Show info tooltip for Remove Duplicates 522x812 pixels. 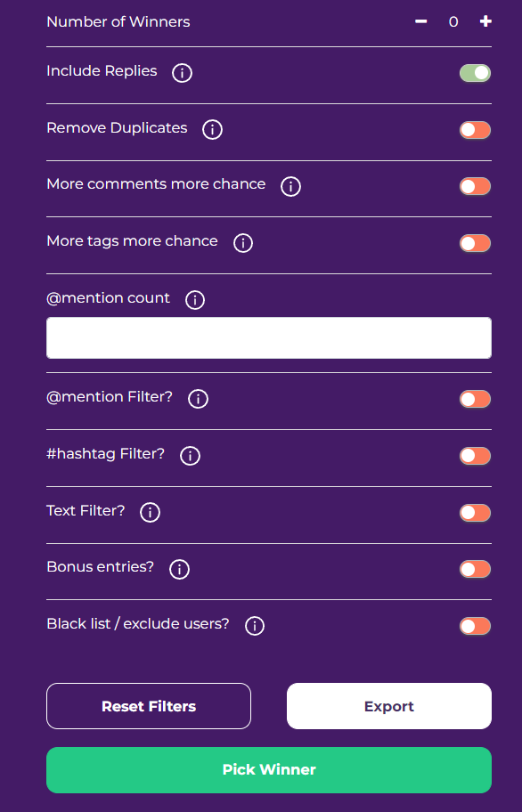[x=212, y=129]
